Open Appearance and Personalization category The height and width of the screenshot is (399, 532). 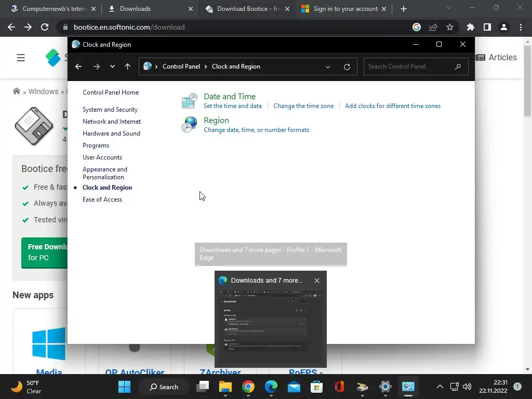point(105,173)
